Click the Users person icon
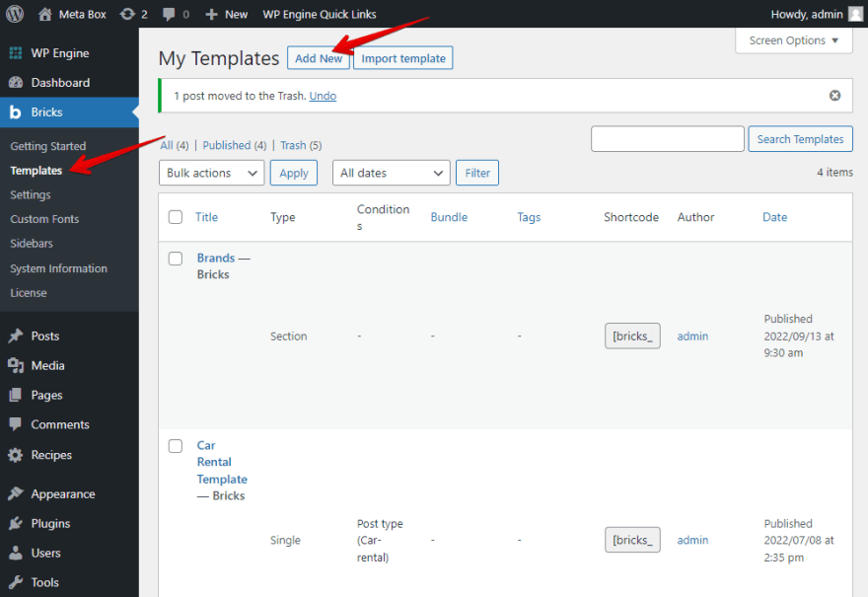The image size is (868, 597). (16, 553)
